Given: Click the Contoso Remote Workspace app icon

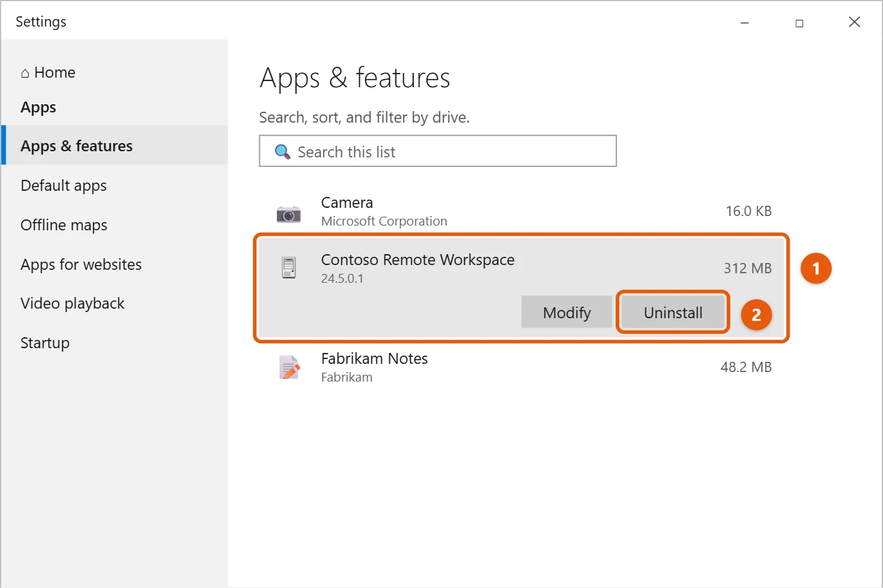Looking at the screenshot, I should (x=288, y=268).
